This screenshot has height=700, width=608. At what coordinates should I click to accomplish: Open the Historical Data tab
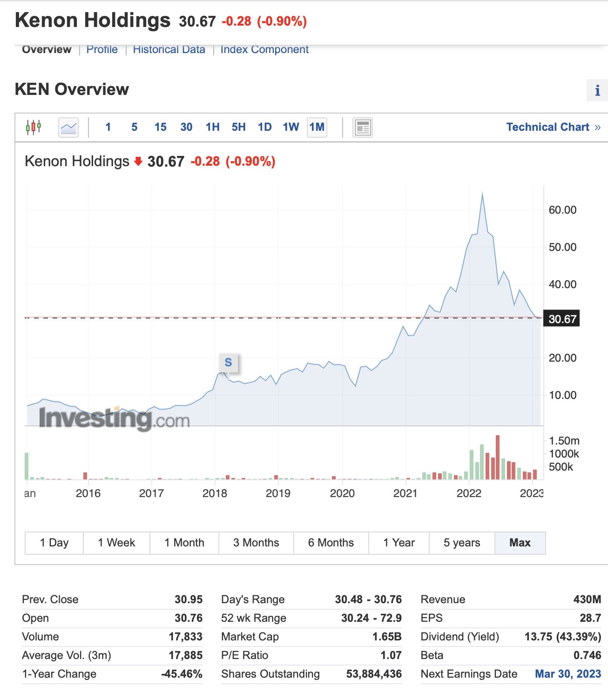169,49
